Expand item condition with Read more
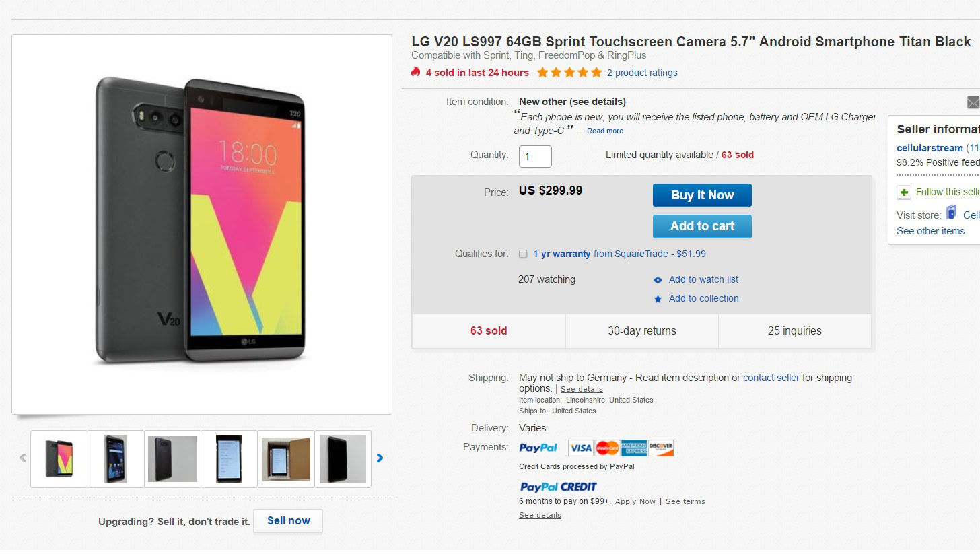Image resolution: width=980 pixels, height=560 pixels. pyautogui.click(x=604, y=131)
